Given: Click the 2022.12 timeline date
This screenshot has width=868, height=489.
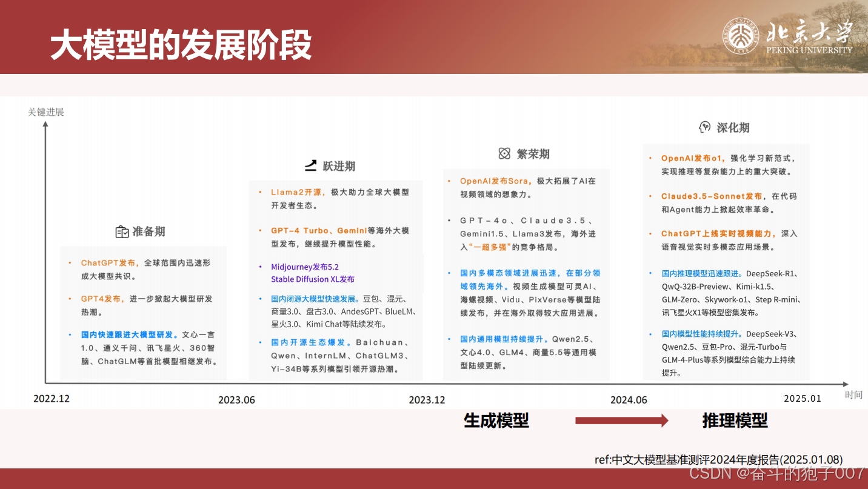Looking at the screenshot, I should (52, 399).
